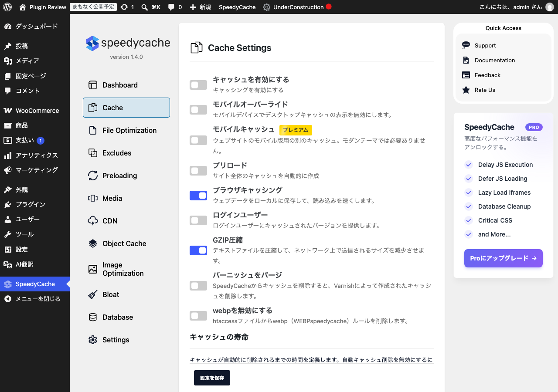
Task: Click the アナリティクス bar chart icon
Action: point(8,155)
